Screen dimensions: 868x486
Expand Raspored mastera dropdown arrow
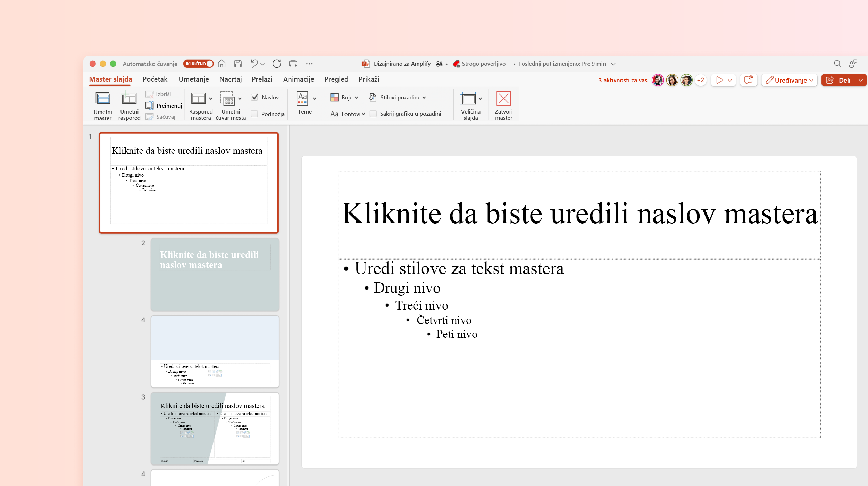click(211, 99)
